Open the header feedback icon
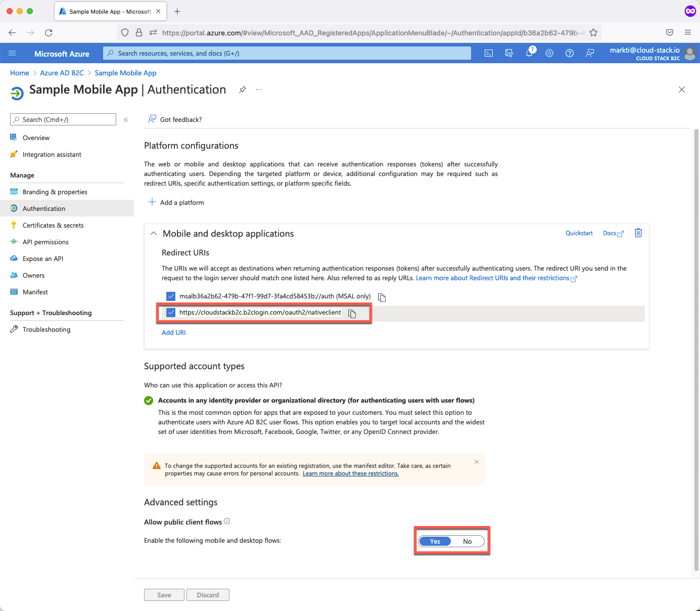This screenshot has width=700, height=611. pos(590,53)
